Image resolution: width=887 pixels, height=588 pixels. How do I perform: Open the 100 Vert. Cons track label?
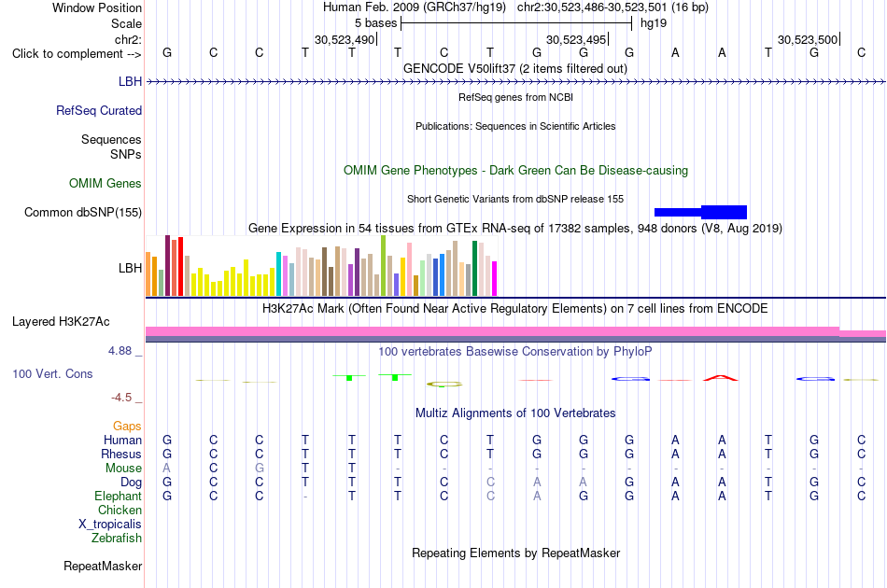52,373
